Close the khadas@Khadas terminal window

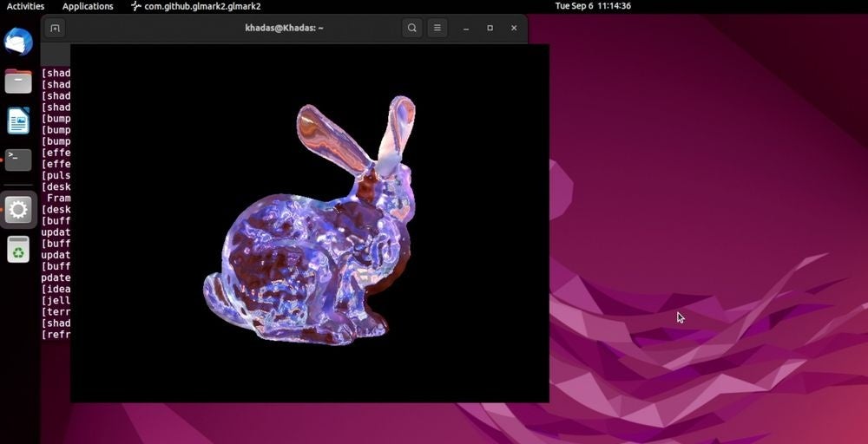pos(514,28)
